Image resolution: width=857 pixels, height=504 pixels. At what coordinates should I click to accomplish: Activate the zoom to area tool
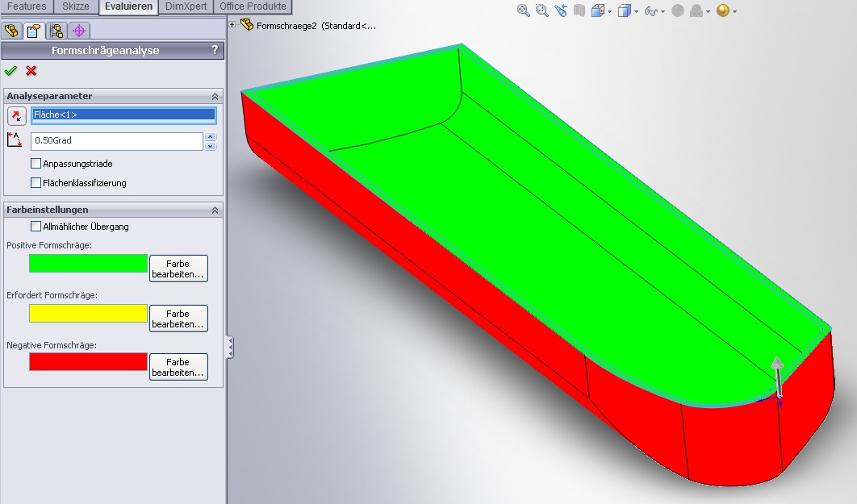click(541, 10)
